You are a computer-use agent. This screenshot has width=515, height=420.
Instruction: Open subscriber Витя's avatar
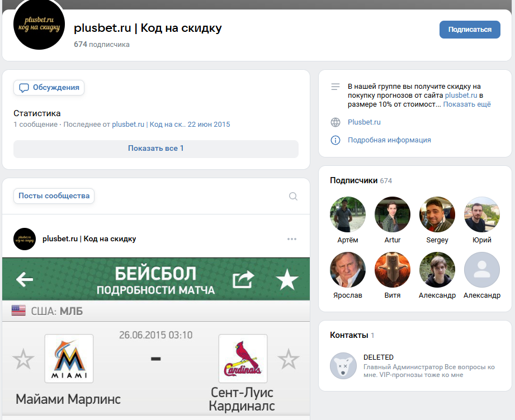click(x=393, y=270)
